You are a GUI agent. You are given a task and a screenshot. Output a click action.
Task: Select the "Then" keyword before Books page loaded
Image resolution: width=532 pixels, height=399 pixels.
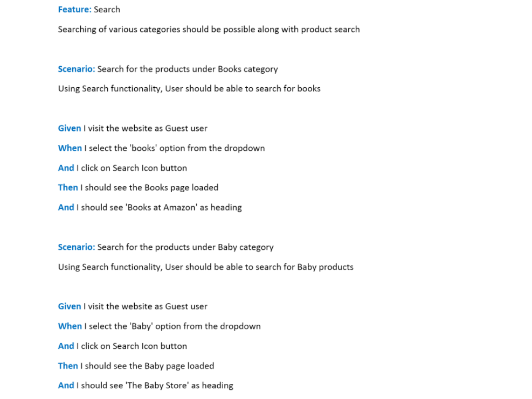coord(68,187)
